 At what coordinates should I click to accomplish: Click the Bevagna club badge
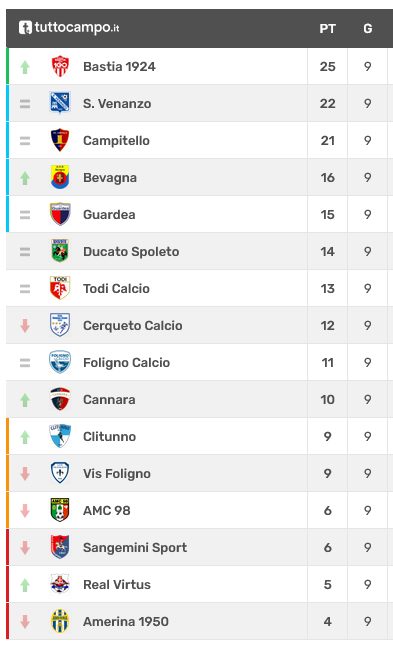[x=60, y=177]
